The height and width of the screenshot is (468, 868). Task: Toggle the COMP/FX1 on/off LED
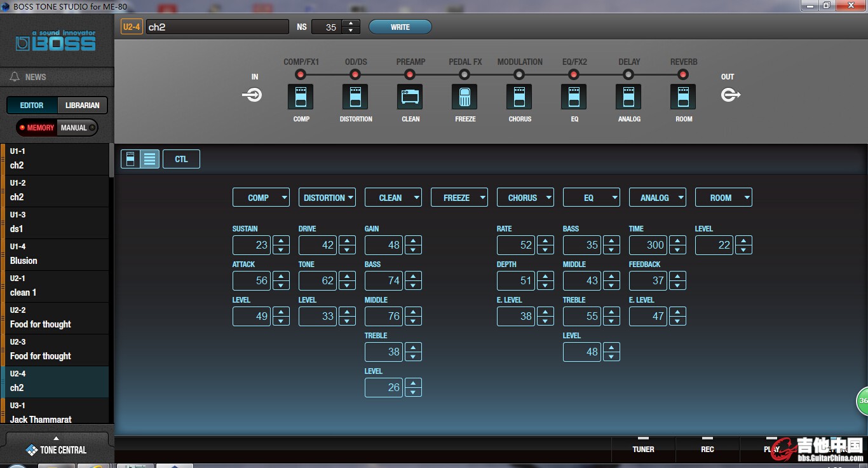[301, 74]
